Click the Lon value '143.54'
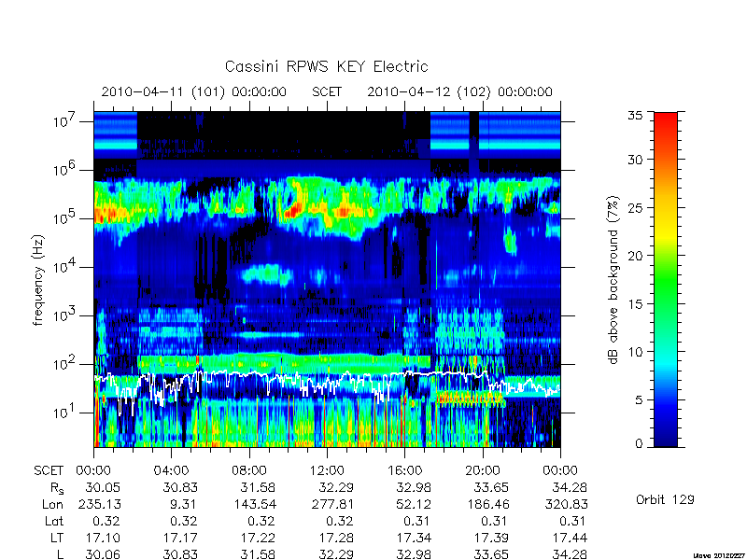Viewport: 747px width, 560px height. [x=254, y=504]
